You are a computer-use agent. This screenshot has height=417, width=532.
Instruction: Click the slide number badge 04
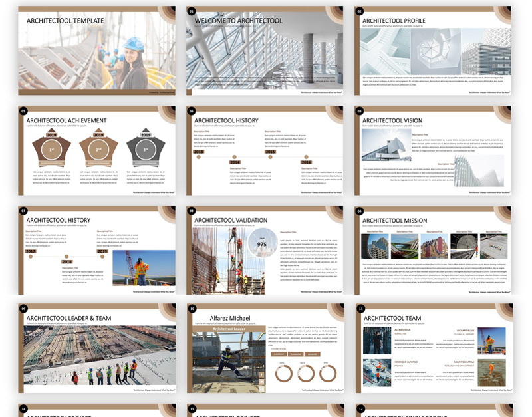click(359, 211)
